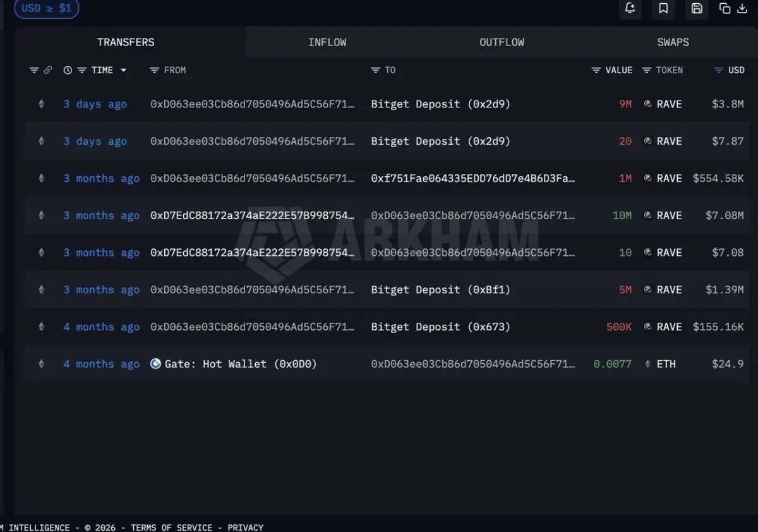The width and height of the screenshot is (758, 532).
Task: Open the FROM column filter icon
Action: pos(154,70)
